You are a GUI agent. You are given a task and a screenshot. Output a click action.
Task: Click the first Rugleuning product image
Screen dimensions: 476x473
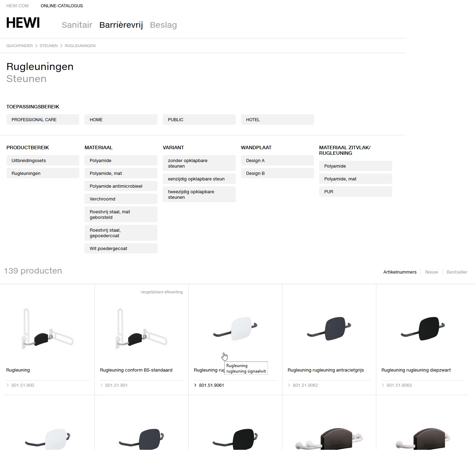click(x=48, y=328)
